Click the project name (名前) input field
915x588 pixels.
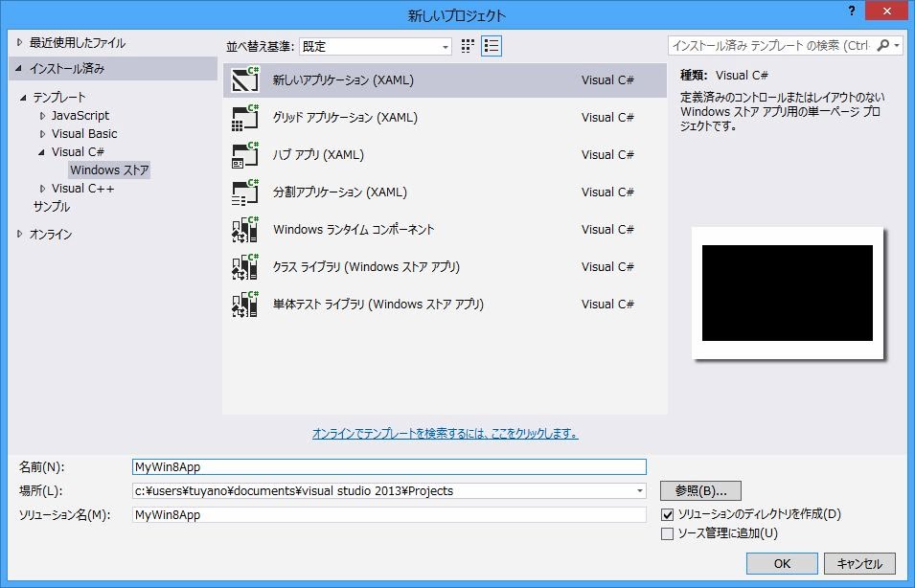pyautogui.click(x=389, y=467)
